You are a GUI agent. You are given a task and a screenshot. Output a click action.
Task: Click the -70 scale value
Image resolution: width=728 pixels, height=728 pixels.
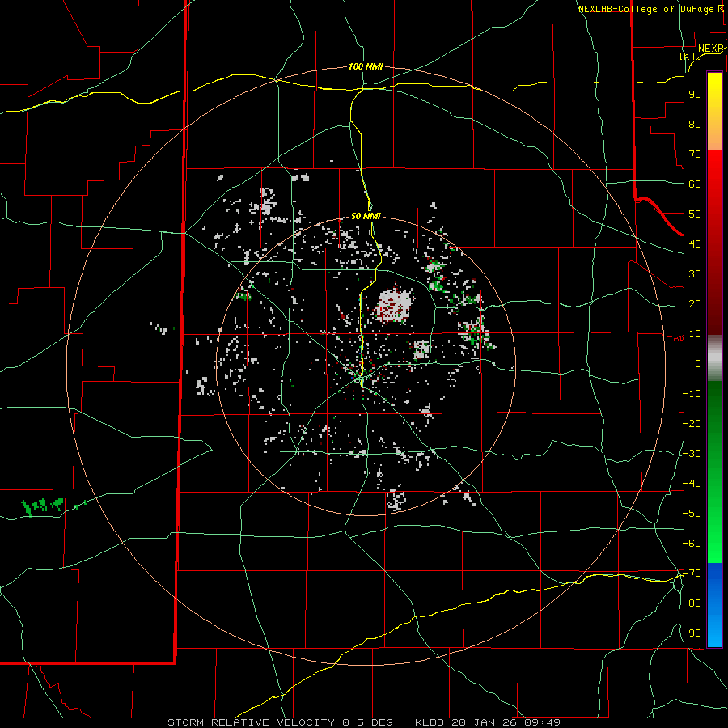click(692, 574)
